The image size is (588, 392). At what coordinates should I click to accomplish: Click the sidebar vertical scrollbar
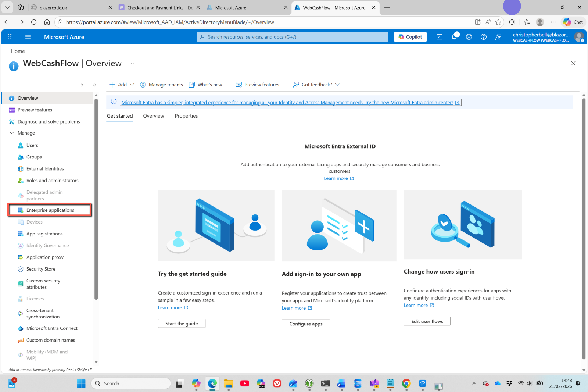pos(96,199)
